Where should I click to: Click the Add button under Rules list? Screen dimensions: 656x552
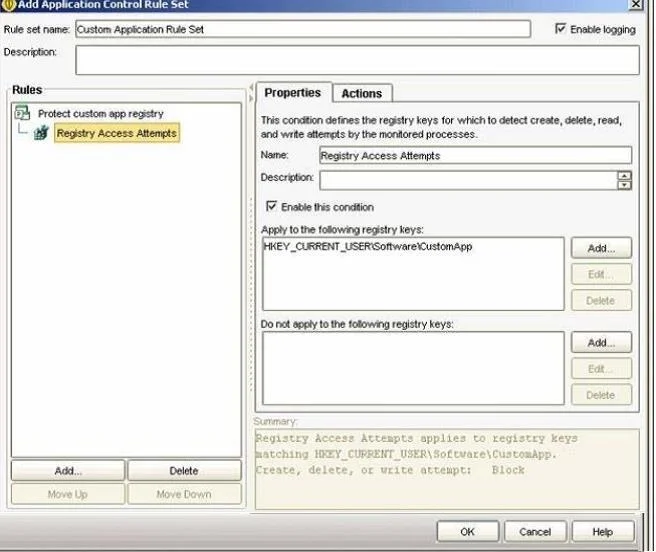(68, 471)
